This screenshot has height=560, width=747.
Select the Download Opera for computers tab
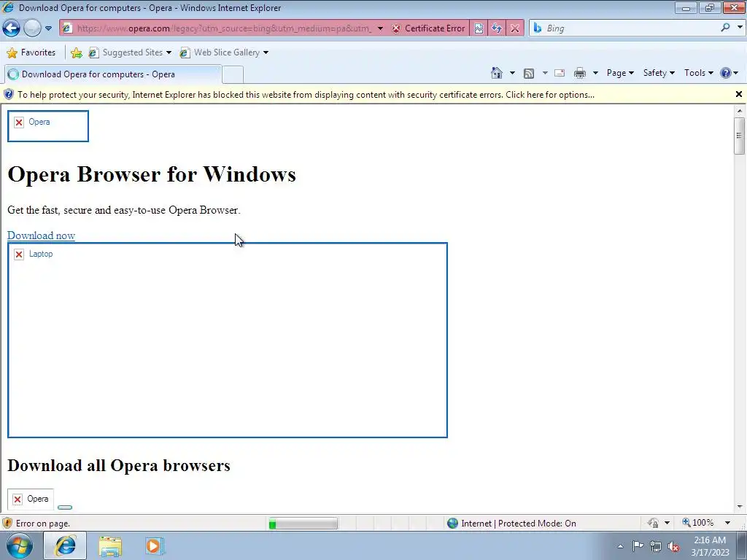(x=112, y=74)
